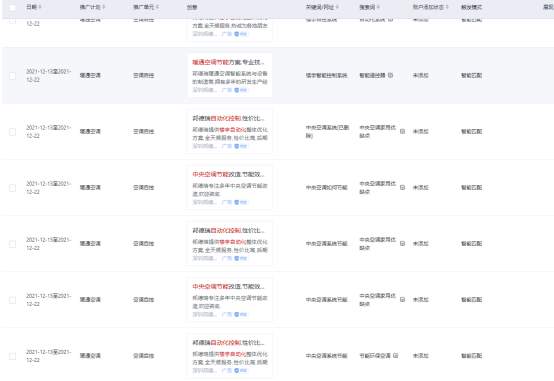This screenshot has height=381, width=554.
Task: Click date range in 楼宇智能控制系统 row
Action: pyautogui.click(x=48, y=76)
